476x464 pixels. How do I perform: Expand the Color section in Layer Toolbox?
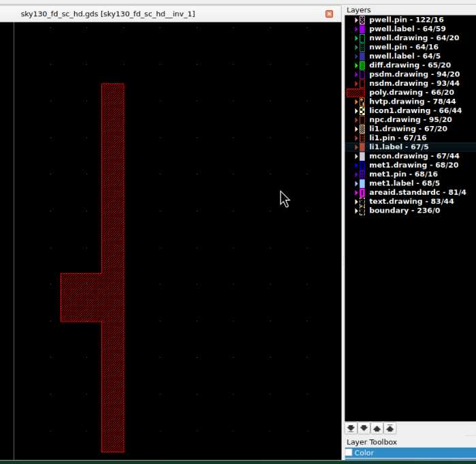tap(409, 453)
